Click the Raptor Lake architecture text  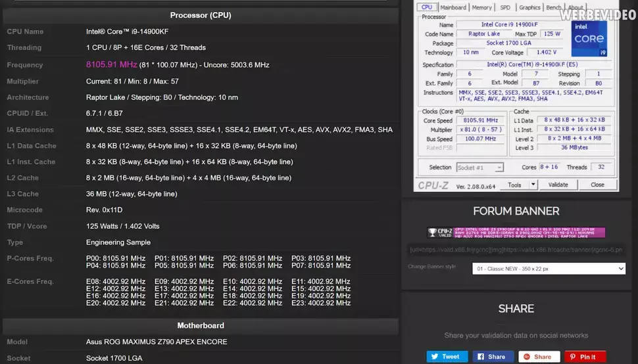click(x=162, y=97)
